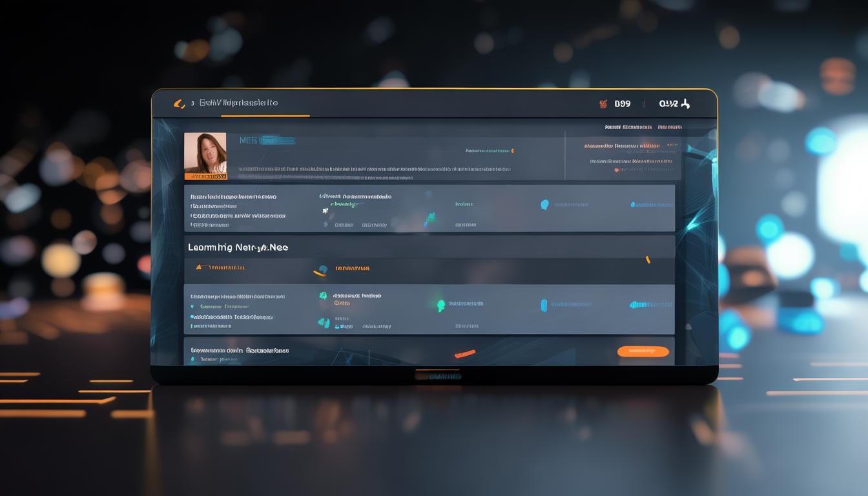Screen dimensions: 868x496
Task: Click the blue highlighted name beside the avatar
Action: (267, 140)
